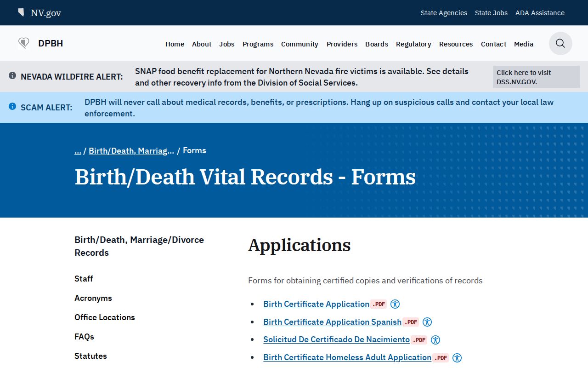Go to Birth/Death, Marriag... breadcrumb
Viewport: 588px width, 368px height.
tap(131, 150)
